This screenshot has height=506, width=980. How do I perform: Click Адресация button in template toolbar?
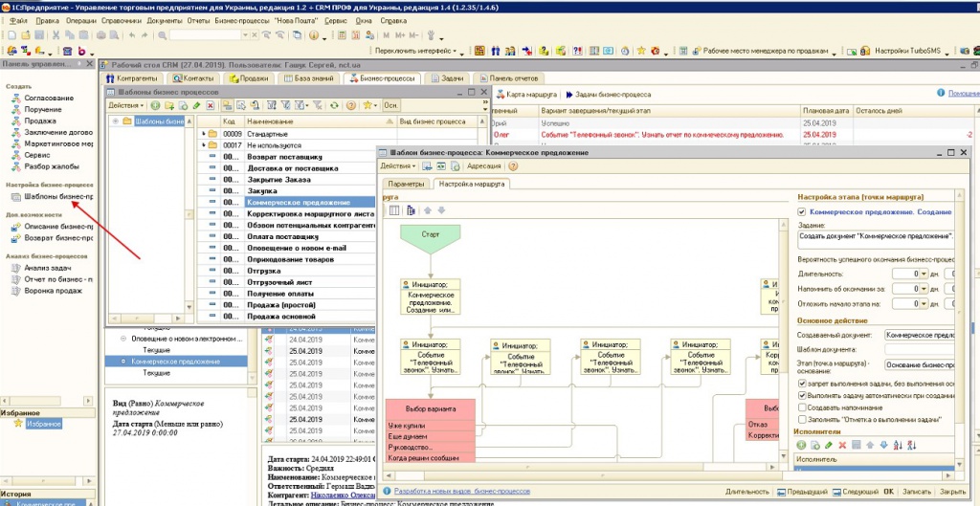tap(483, 166)
